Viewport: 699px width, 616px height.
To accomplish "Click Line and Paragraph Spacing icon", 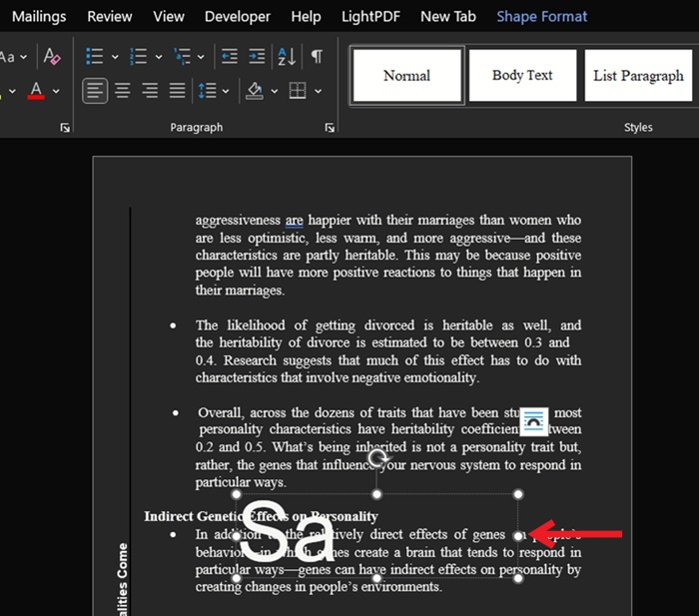I will click(207, 91).
